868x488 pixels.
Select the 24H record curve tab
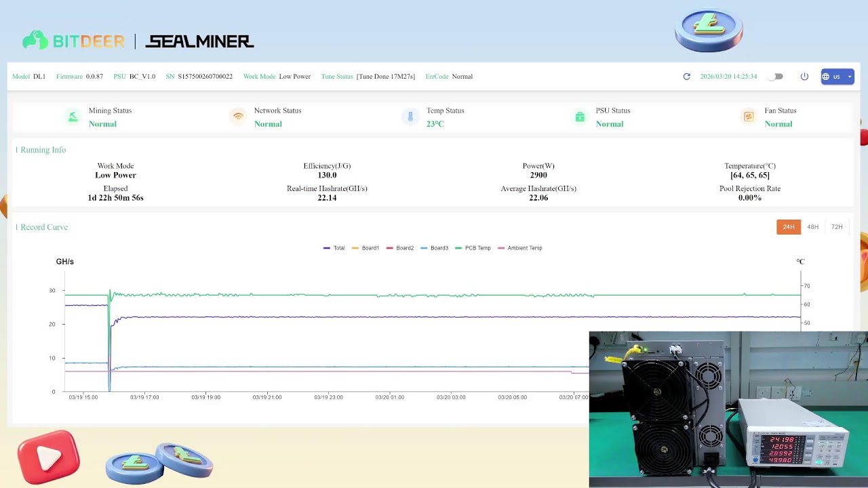789,227
